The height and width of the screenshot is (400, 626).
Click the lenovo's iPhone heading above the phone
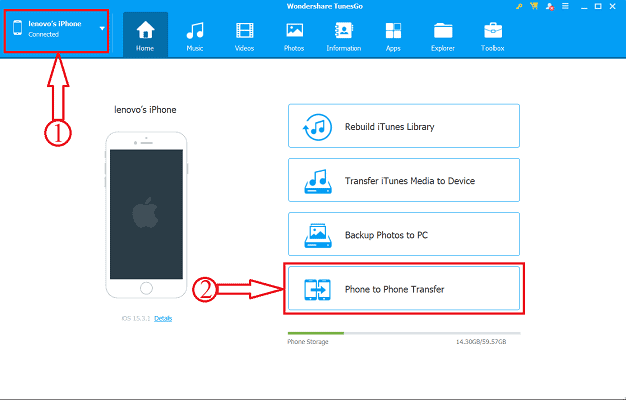tap(145, 110)
